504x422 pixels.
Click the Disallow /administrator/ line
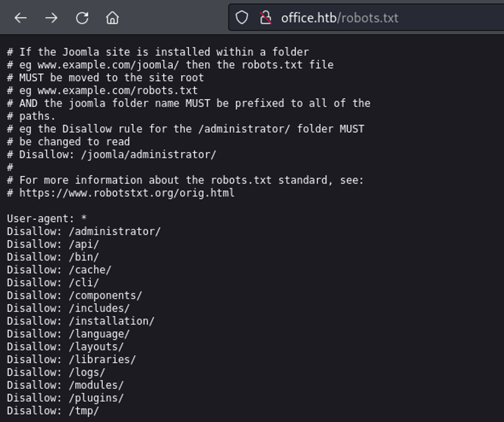click(84, 231)
